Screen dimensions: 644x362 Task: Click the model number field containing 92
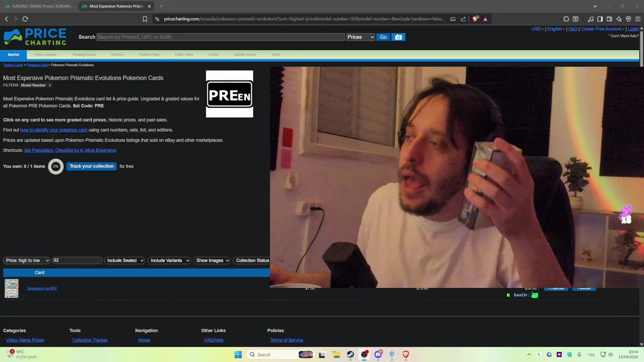tap(77, 260)
